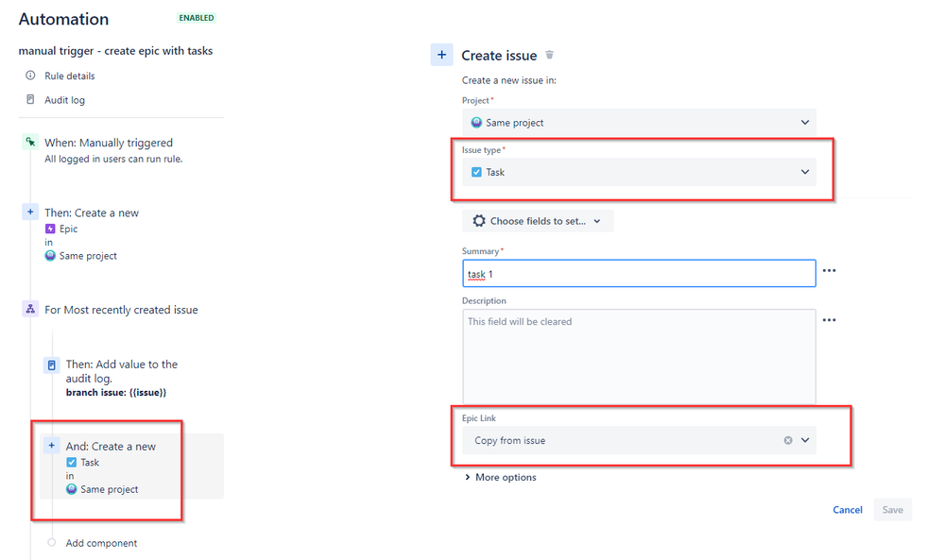Click plus icon of Create Epic step
The image size is (944, 560).
click(30, 212)
